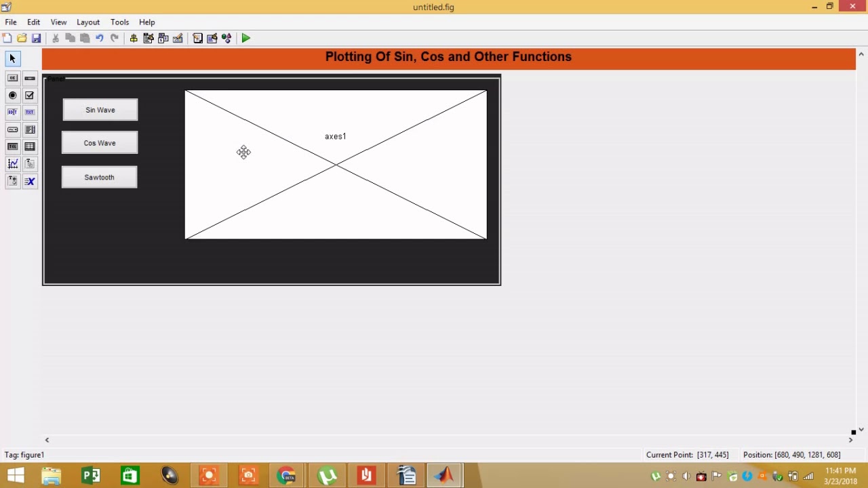868x488 pixels.
Task: Pick the Radio Button component in the palette
Action: (x=12, y=96)
